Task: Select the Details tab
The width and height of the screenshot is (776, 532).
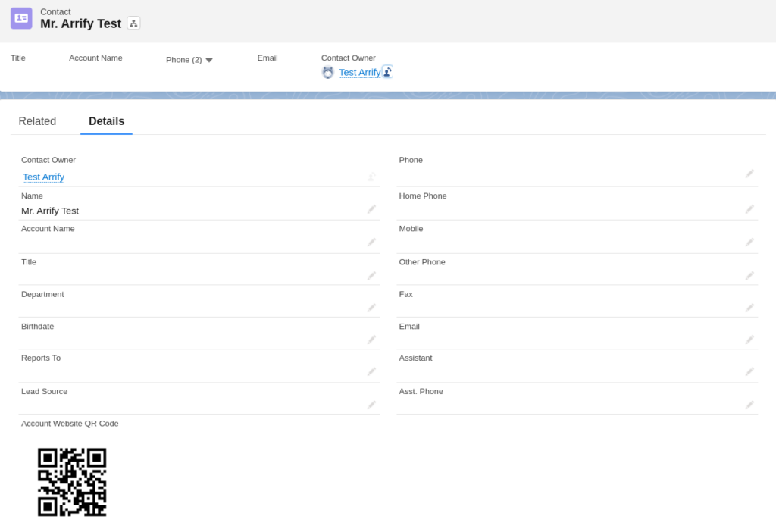Action: (106, 121)
